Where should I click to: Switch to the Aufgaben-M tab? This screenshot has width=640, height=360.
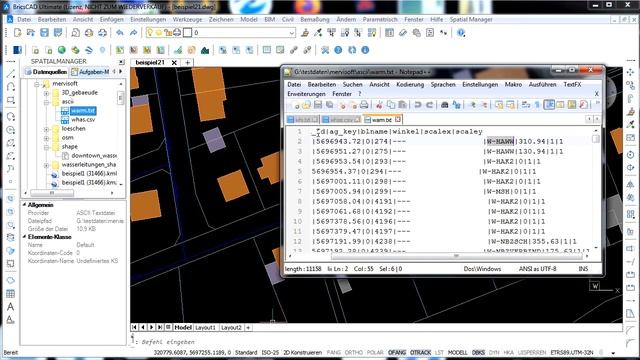[90, 72]
